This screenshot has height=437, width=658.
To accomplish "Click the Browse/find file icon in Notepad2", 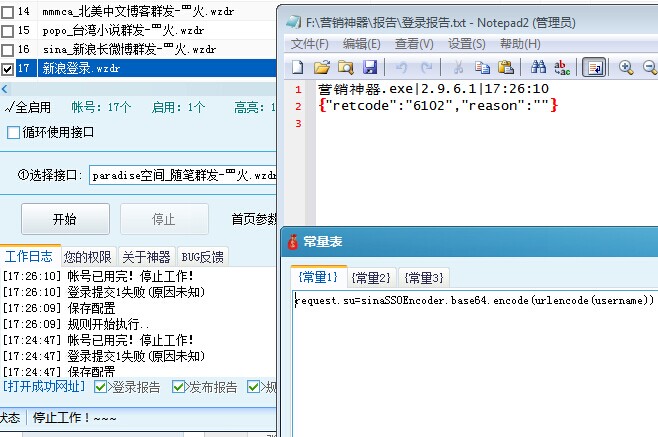I will point(345,67).
